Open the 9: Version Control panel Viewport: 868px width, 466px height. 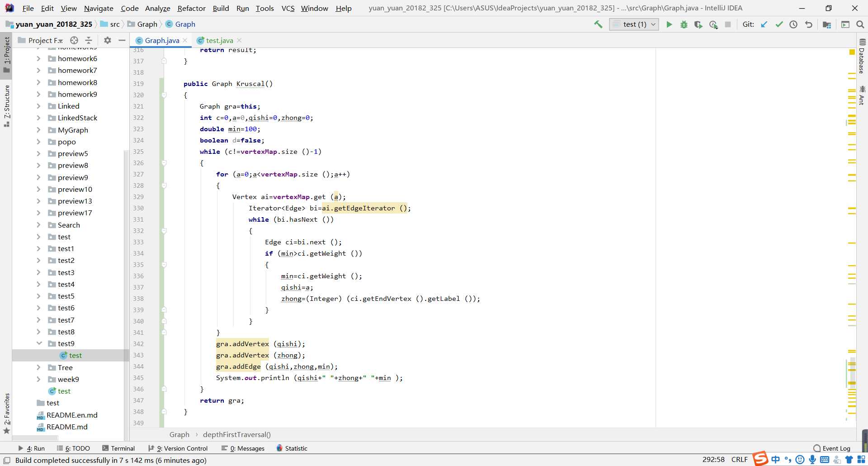178,448
